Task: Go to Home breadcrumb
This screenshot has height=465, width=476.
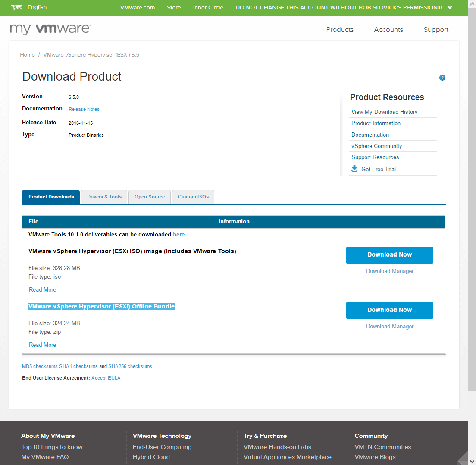Action: pyautogui.click(x=27, y=55)
